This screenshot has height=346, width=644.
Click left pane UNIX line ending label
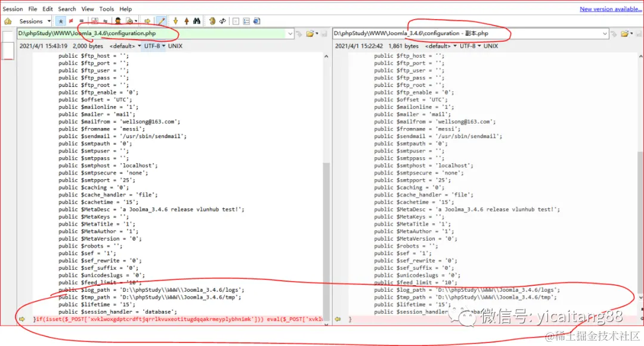pyautogui.click(x=175, y=46)
